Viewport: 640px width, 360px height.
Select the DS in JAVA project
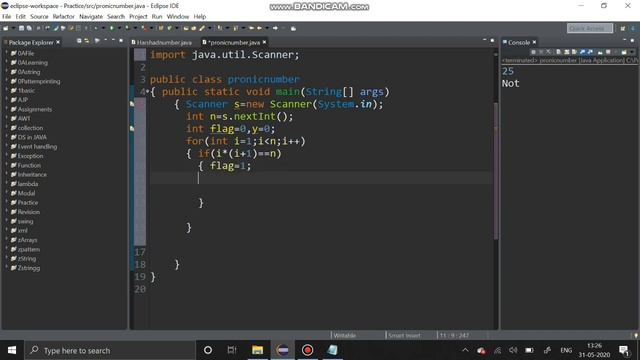click(x=32, y=137)
